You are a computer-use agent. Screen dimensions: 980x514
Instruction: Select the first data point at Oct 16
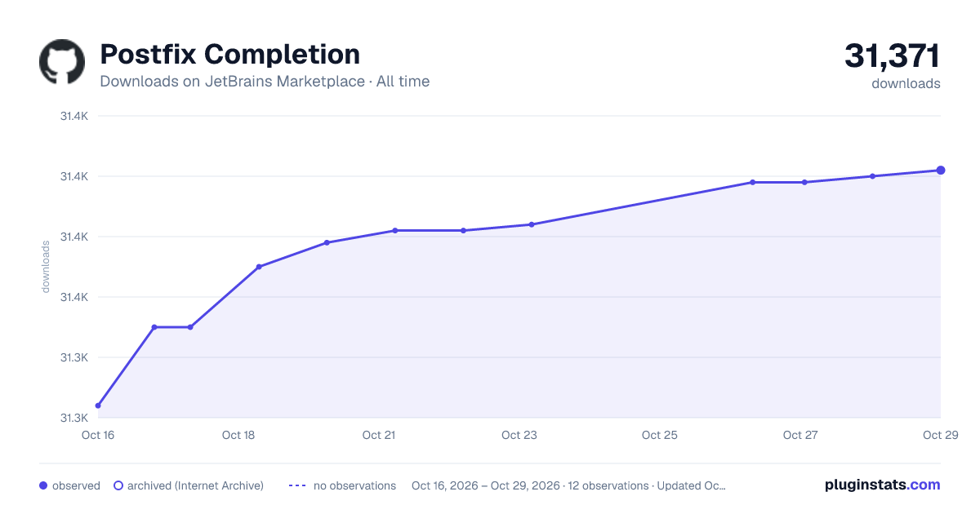pyautogui.click(x=98, y=405)
